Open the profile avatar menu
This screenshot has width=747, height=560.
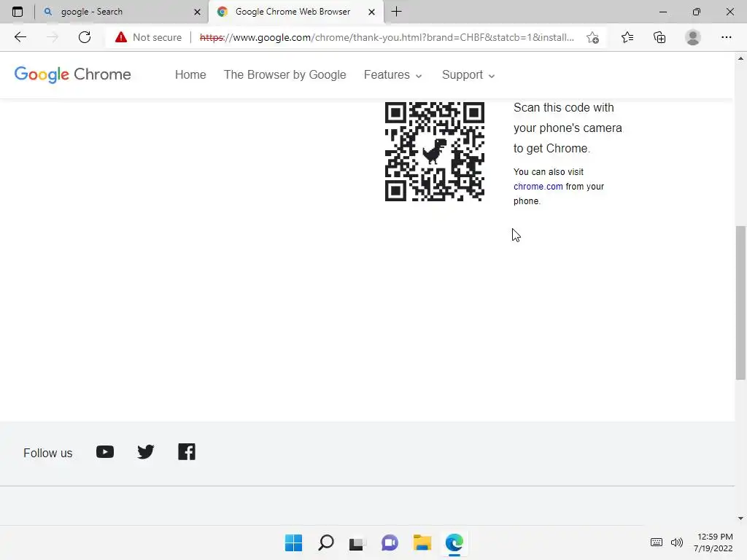(x=693, y=37)
